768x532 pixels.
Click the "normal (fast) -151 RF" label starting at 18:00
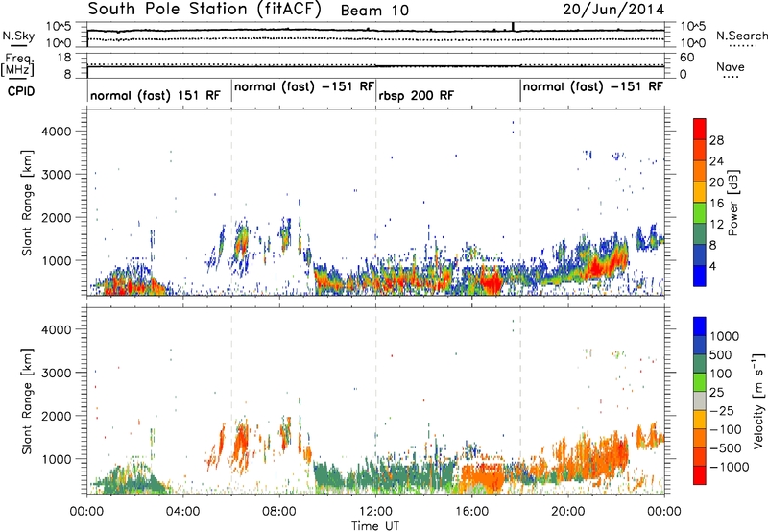tap(592, 86)
